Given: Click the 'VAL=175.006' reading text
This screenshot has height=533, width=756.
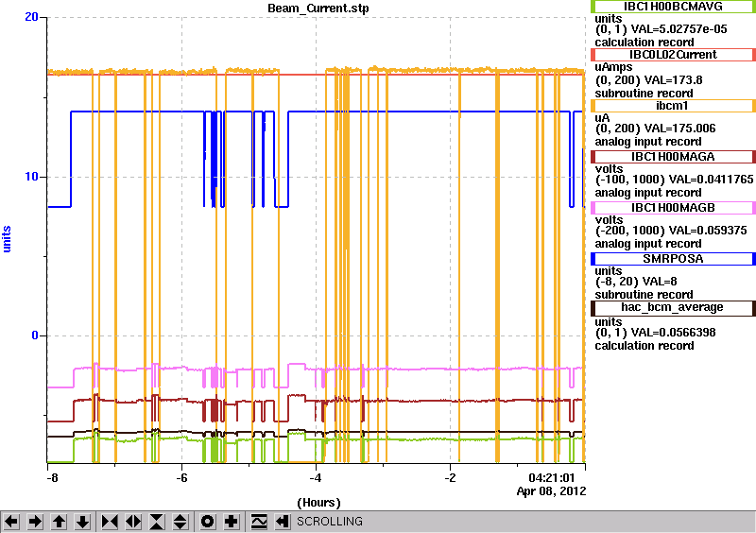Looking at the screenshot, I should [x=674, y=129].
